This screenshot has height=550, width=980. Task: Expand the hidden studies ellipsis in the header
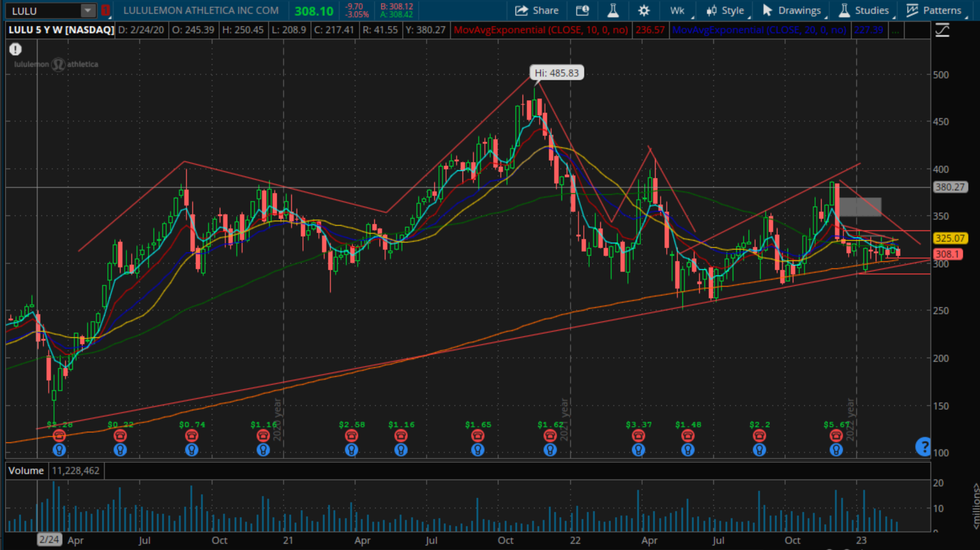895,30
